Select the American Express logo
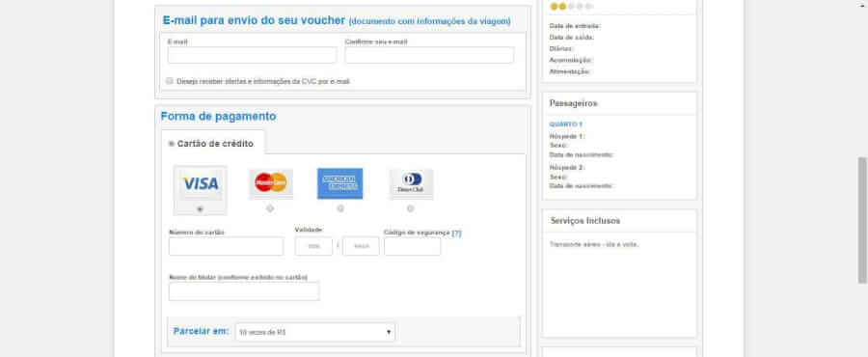868x357 pixels. pos(339,183)
